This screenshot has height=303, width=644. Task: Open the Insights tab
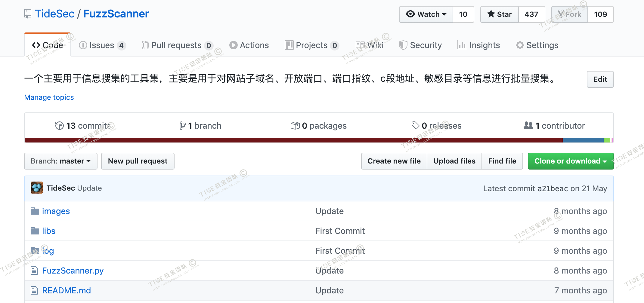point(478,45)
